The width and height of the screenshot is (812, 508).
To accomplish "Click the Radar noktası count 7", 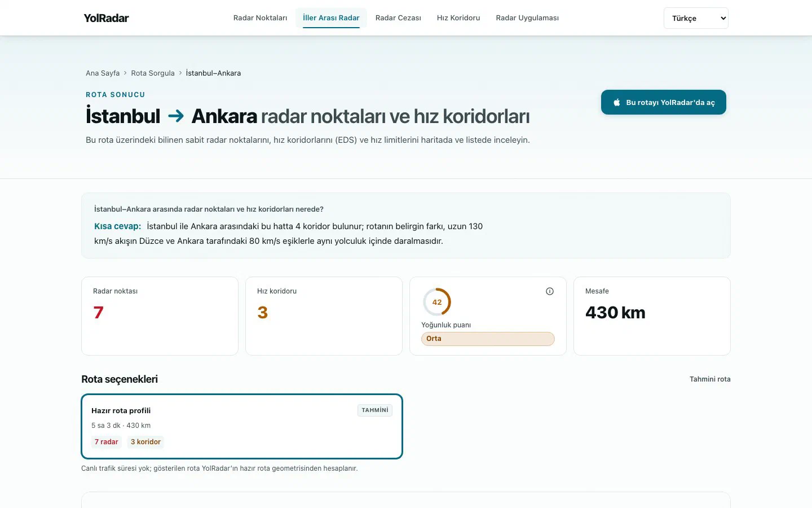I will click(99, 313).
